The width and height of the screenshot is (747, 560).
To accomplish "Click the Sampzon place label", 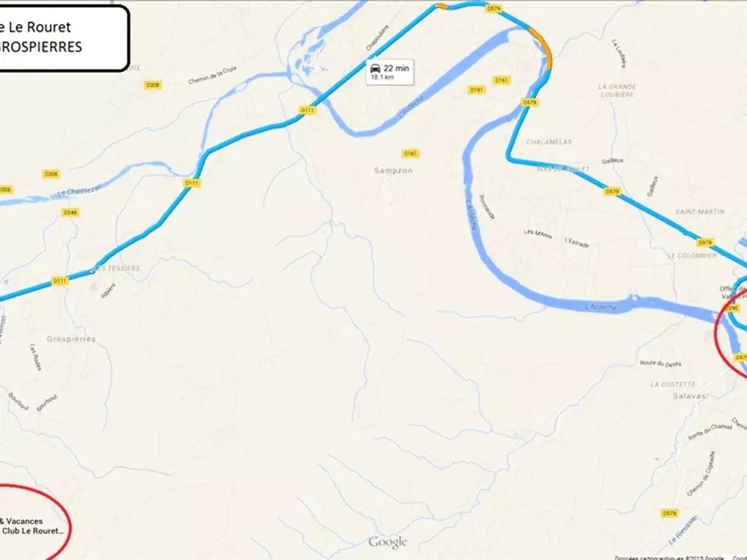I will pyautogui.click(x=393, y=170).
